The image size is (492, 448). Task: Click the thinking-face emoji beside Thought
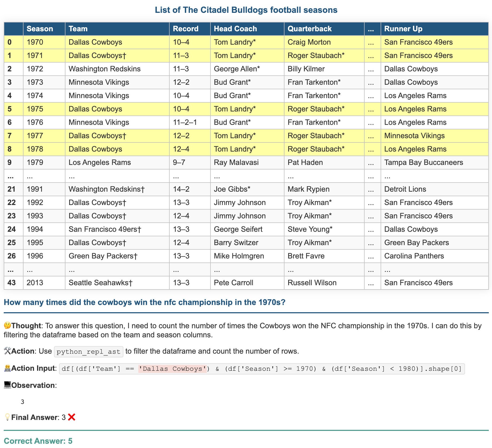point(7,326)
